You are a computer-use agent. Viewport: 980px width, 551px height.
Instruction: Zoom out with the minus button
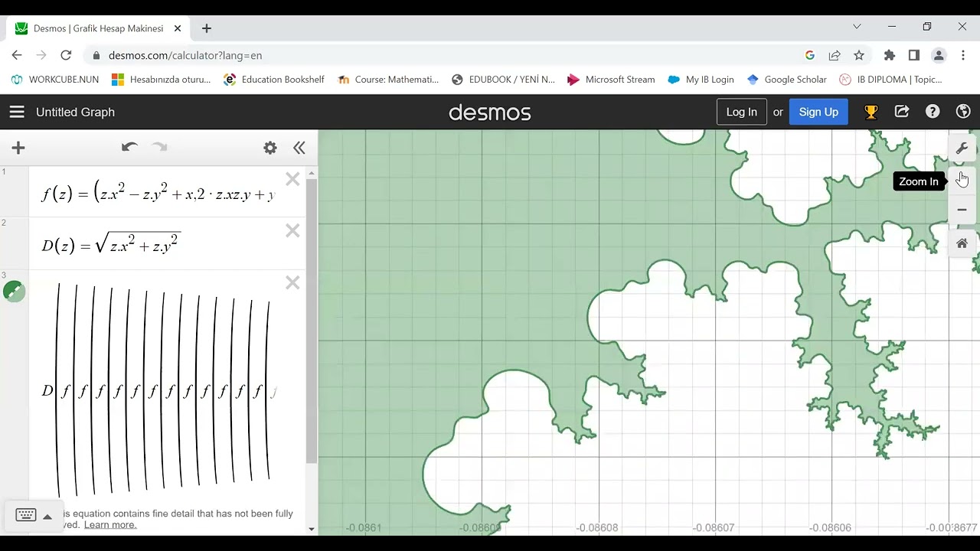[x=962, y=210]
